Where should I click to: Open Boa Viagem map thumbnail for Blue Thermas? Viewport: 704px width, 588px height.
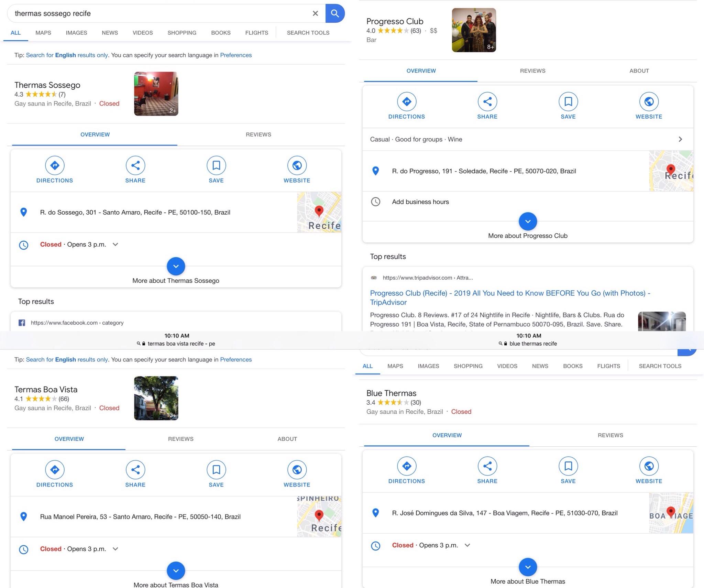tap(671, 513)
